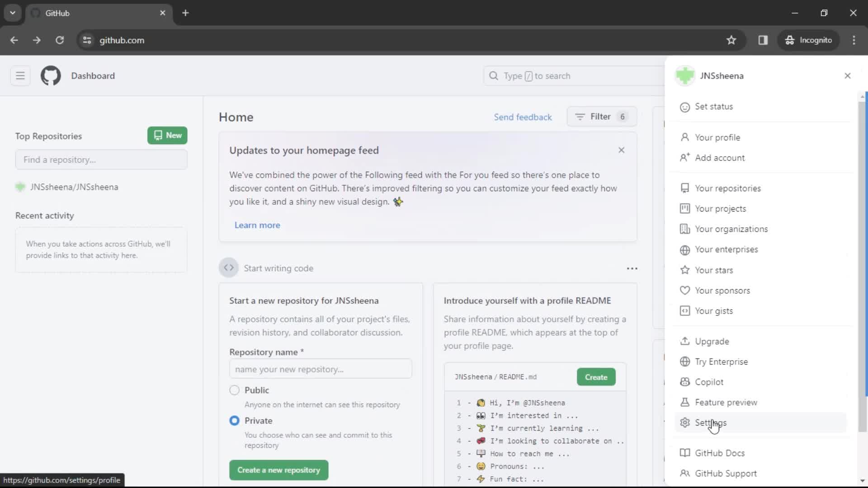Open Set status option

[713, 106]
